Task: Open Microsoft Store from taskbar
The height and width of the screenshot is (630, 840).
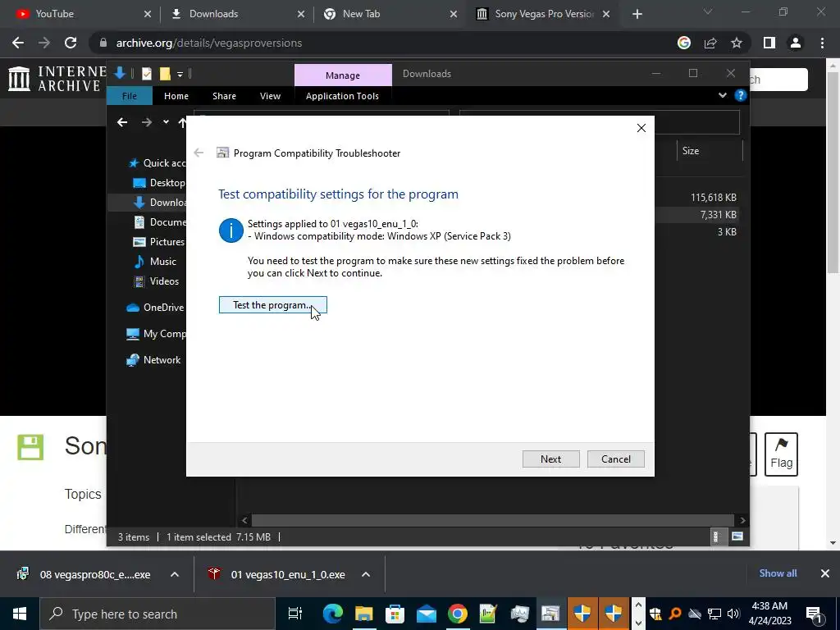Action: point(395,614)
